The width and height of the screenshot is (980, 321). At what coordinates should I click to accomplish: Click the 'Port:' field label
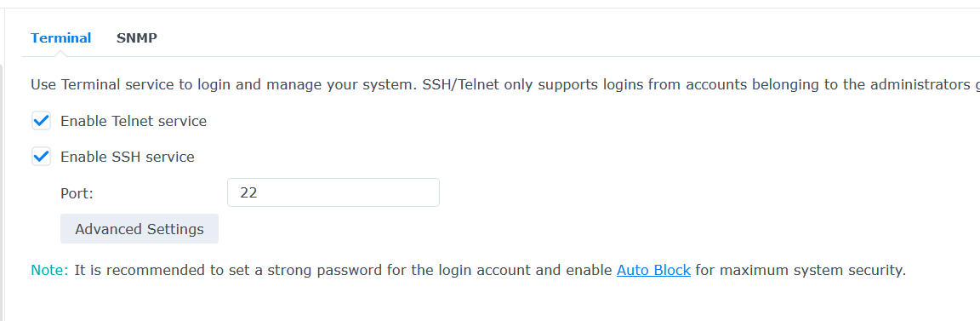[x=77, y=193]
